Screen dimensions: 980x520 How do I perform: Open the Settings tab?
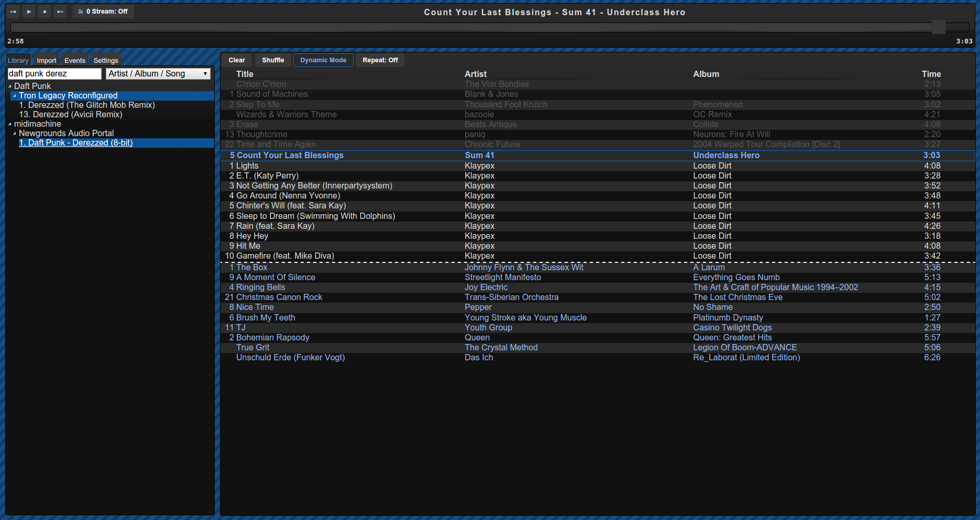tap(106, 61)
